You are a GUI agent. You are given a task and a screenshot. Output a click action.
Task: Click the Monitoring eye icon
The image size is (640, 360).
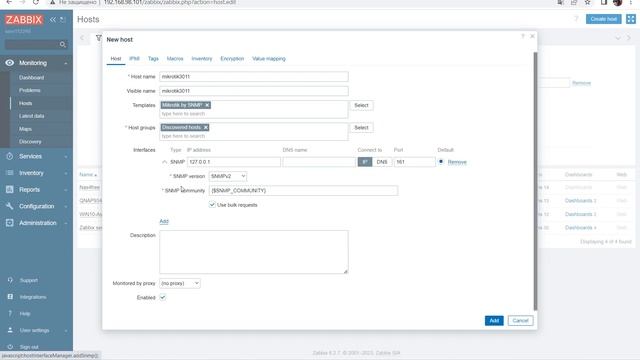tap(9, 62)
